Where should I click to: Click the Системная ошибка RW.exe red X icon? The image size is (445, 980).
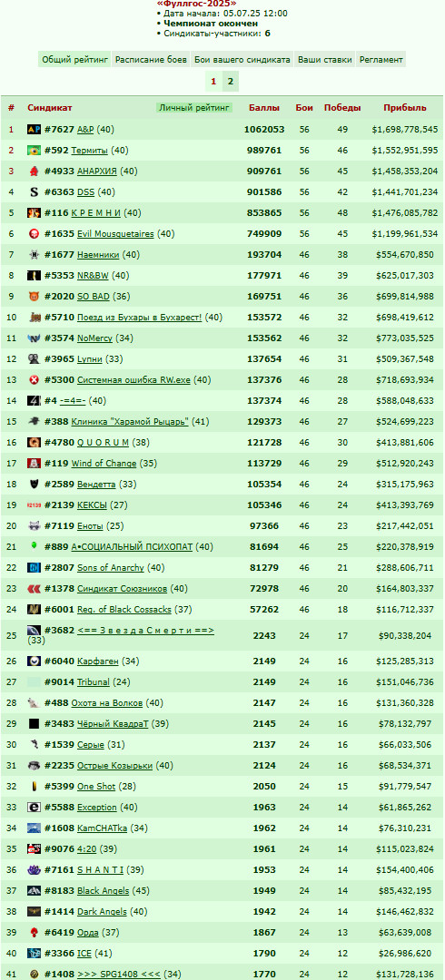(34, 380)
